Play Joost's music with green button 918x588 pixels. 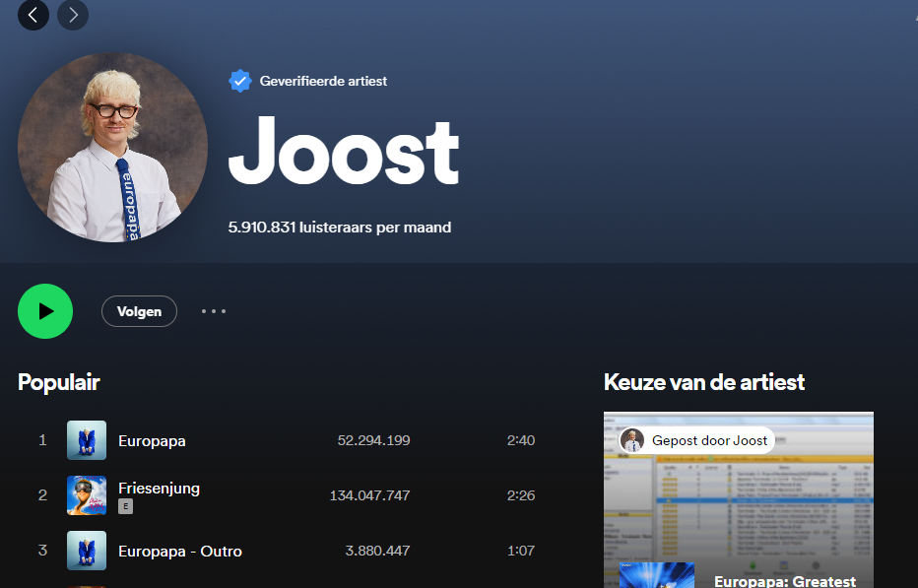[45, 311]
